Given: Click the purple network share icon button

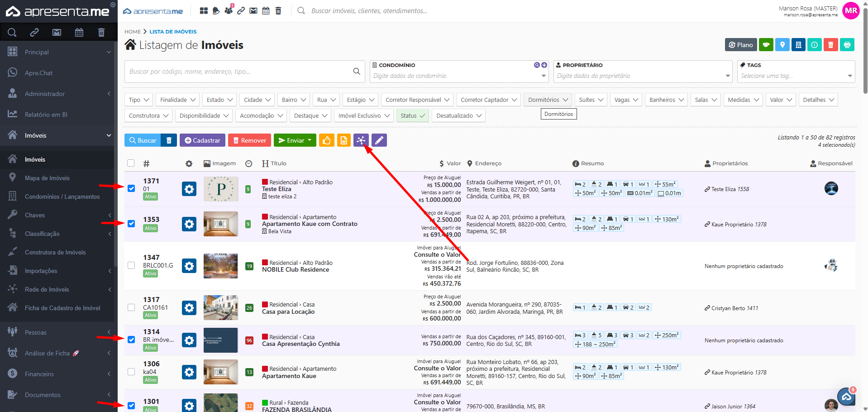Looking at the screenshot, I should [x=361, y=140].
